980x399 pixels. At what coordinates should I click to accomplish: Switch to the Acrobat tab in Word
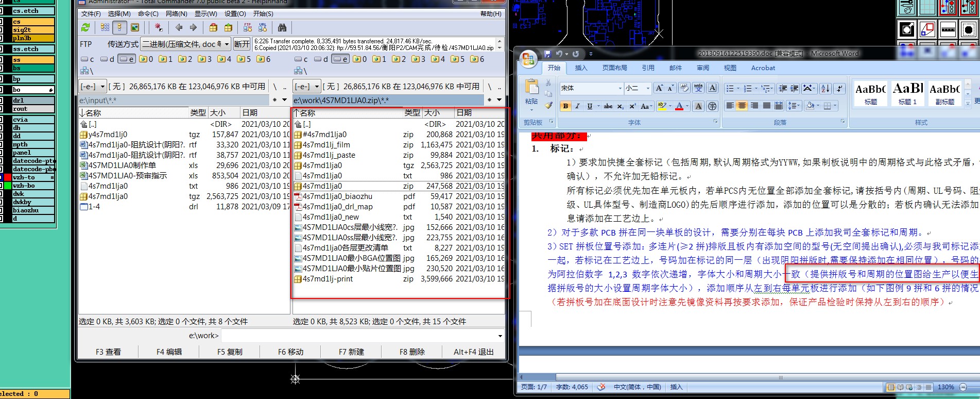(763, 68)
